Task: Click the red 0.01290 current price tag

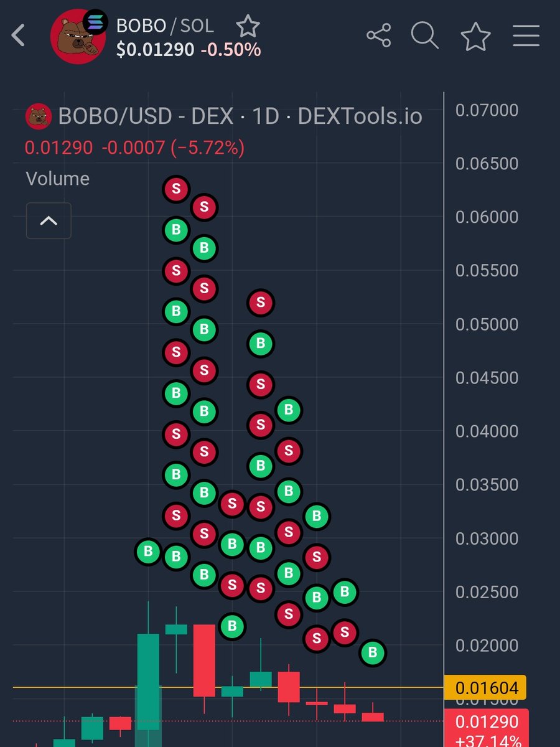Action: pos(487,721)
